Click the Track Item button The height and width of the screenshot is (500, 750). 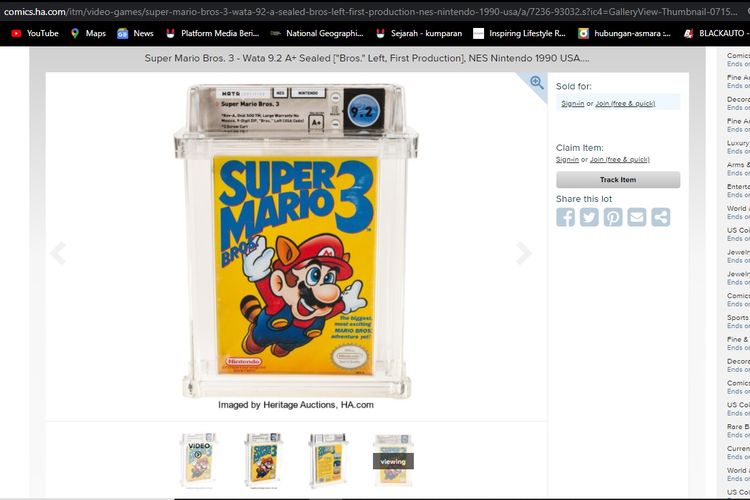coord(618,180)
